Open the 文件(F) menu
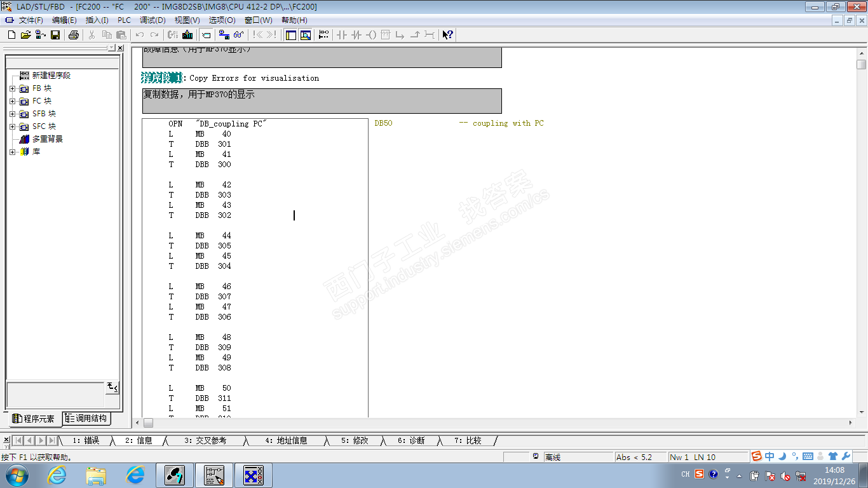868x488 pixels. click(x=31, y=20)
